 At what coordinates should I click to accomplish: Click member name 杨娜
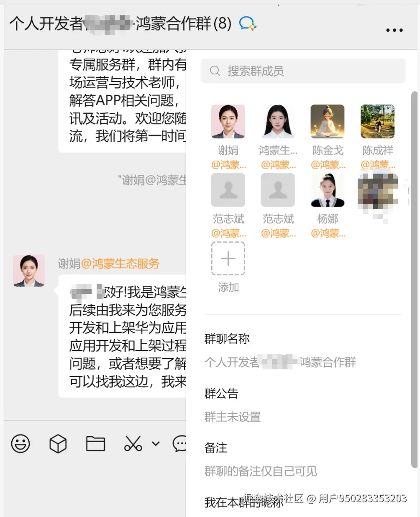328,219
